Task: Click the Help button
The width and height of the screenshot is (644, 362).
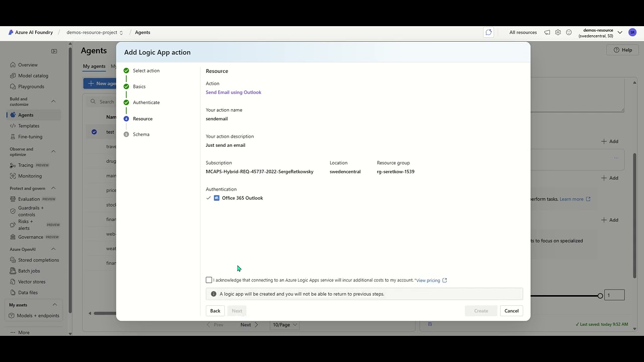Action: tap(622, 50)
